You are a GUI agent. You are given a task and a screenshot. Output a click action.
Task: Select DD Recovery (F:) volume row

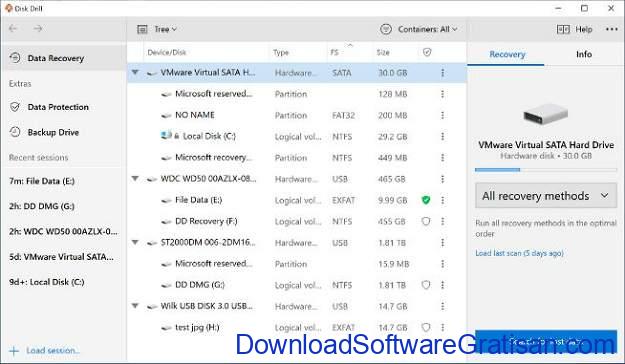(x=297, y=221)
